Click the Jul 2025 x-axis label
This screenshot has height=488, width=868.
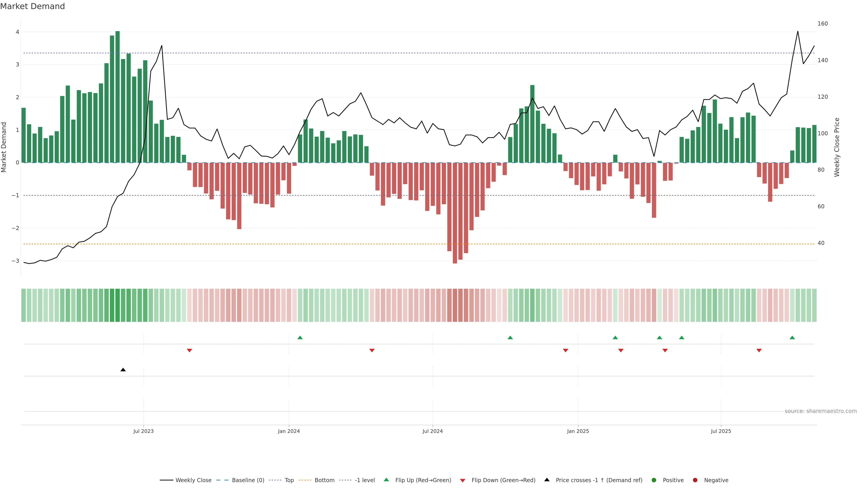721,431
